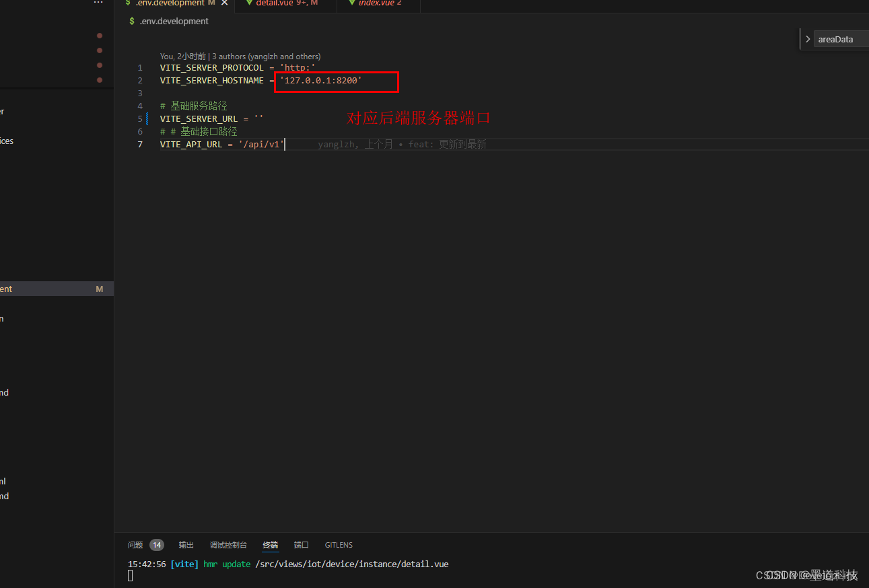Expand the find widget replace toggle chevron
The height and width of the screenshot is (588, 869).
[808, 39]
